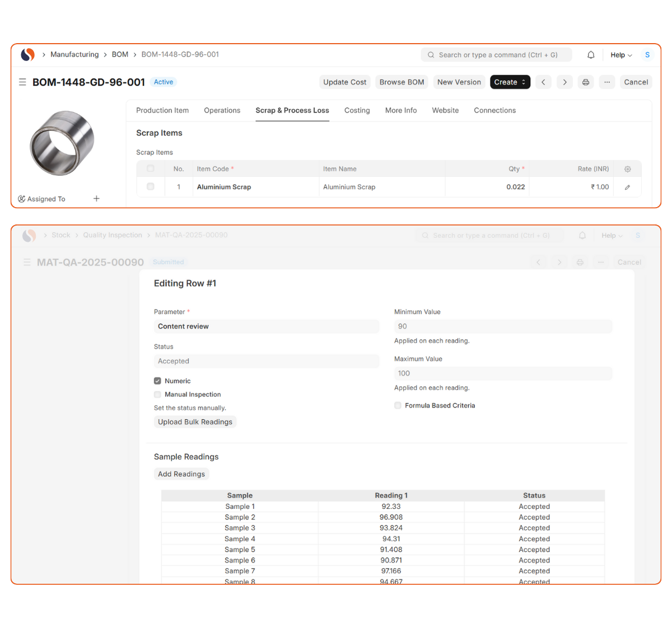
Task: Click the Update Cost button
Action: point(344,82)
